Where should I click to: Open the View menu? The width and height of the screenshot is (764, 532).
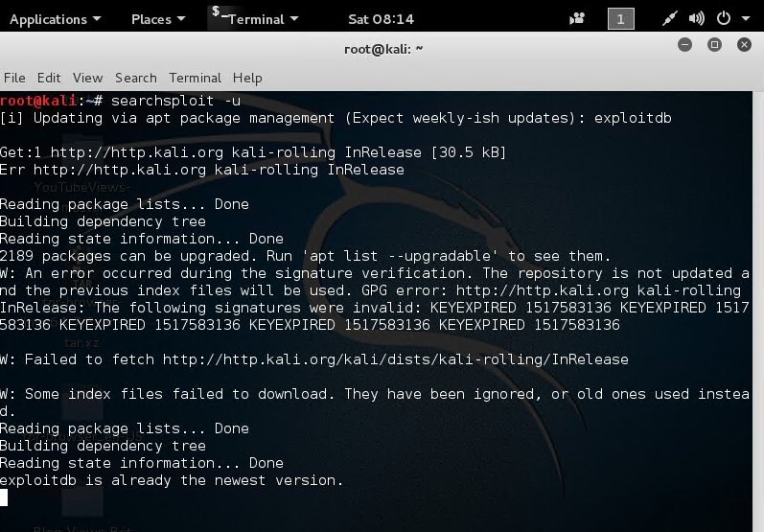87,78
